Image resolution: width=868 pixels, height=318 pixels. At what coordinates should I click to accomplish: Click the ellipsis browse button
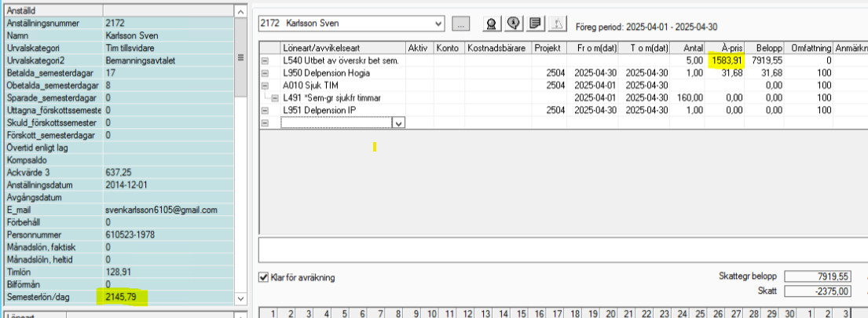pyautogui.click(x=460, y=24)
